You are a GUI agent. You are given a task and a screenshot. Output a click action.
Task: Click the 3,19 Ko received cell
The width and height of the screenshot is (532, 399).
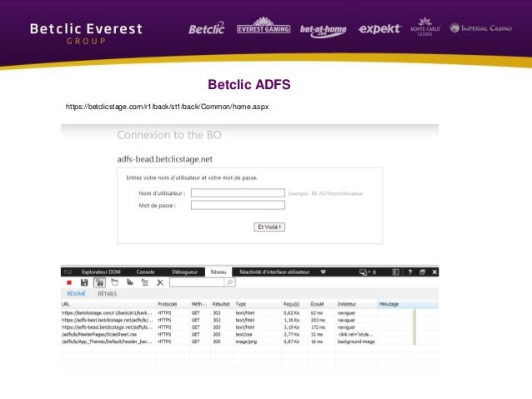click(x=292, y=327)
